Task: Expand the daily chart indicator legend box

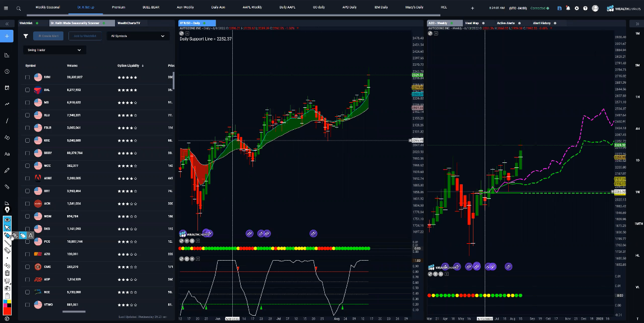Action: (x=187, y=33)
